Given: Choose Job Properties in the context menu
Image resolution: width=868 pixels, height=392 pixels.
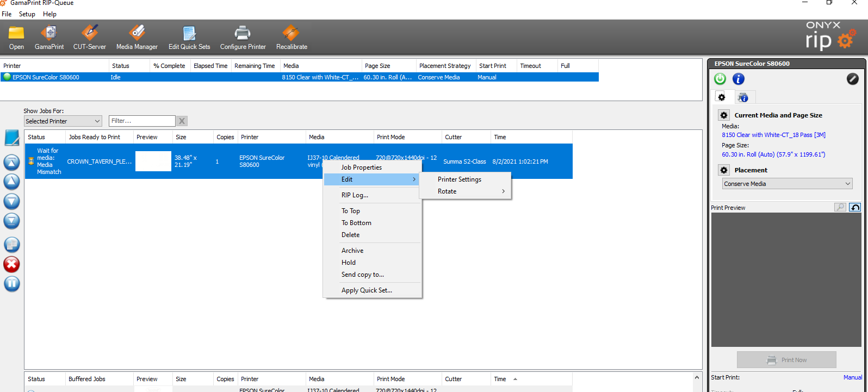Looking at the screenshot, I should click(362, 167).
